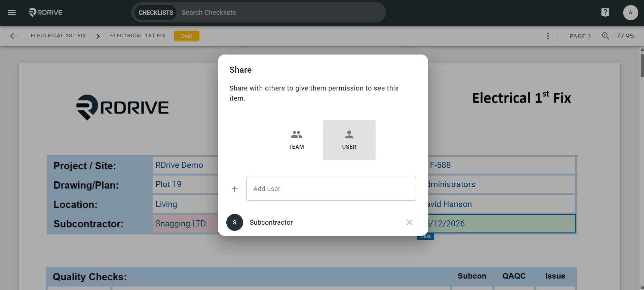Screen dimensions: 644x290
Task: Click the Draft status badge
Action: (x=187, y=36)
